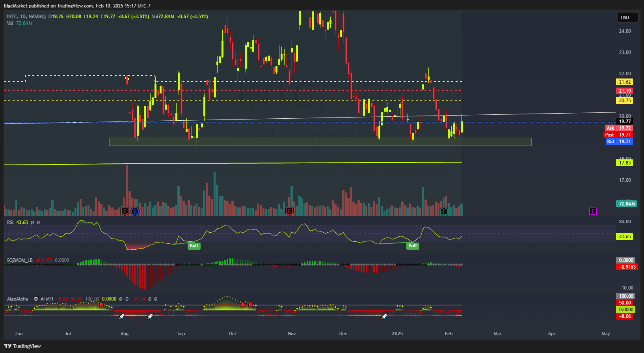The height and width of the screenshot is (353, 644).
Task: Click the Vol 72.84M legend
Action: (x=19, y=23)
